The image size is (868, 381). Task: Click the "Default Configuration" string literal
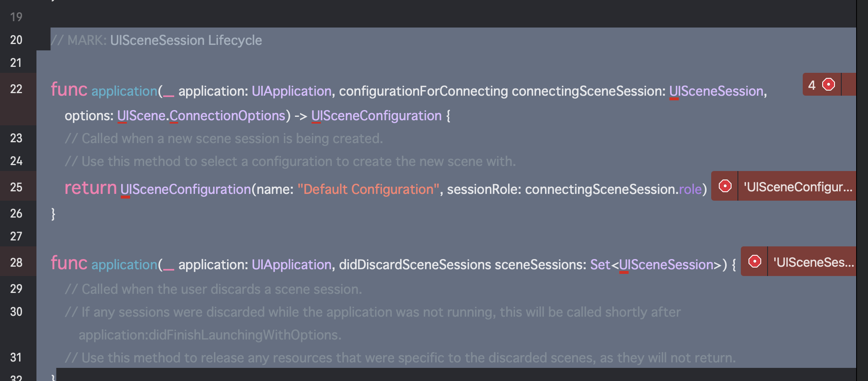pos(368,189)
